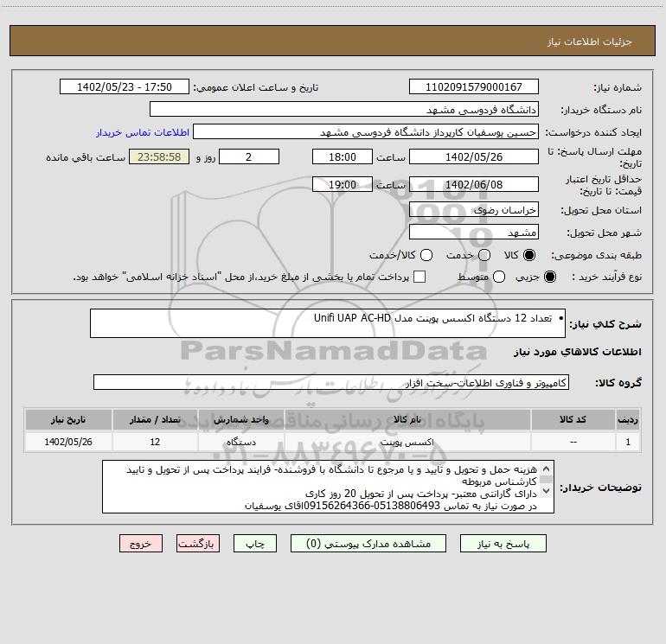Viewport: 666px width, 644px height.
Task: Click the اکسس پوینت item name cell
Action: pos(407,442)
